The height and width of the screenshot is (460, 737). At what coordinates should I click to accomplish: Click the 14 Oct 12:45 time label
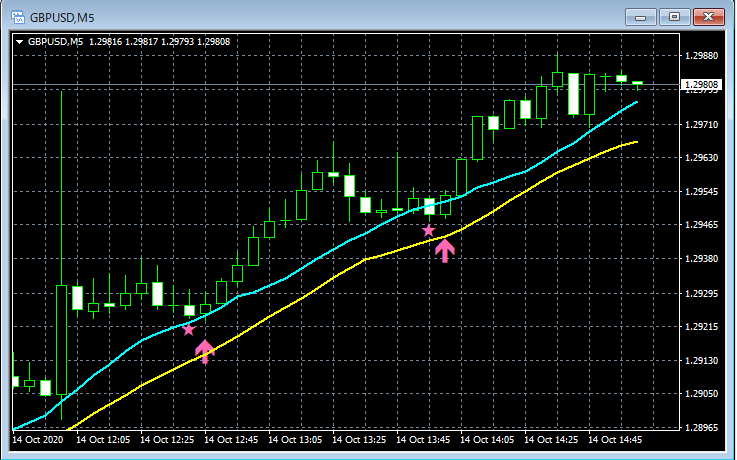231,440
